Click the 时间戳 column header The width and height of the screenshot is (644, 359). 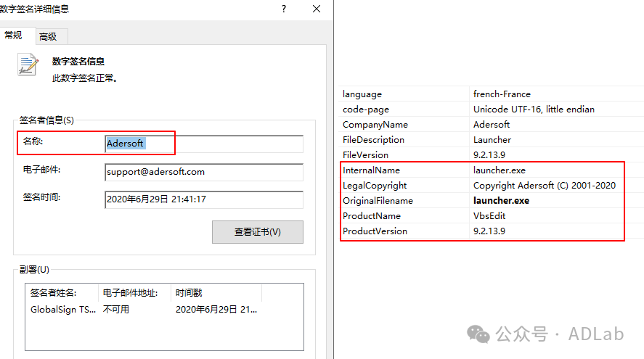point(216,293)
